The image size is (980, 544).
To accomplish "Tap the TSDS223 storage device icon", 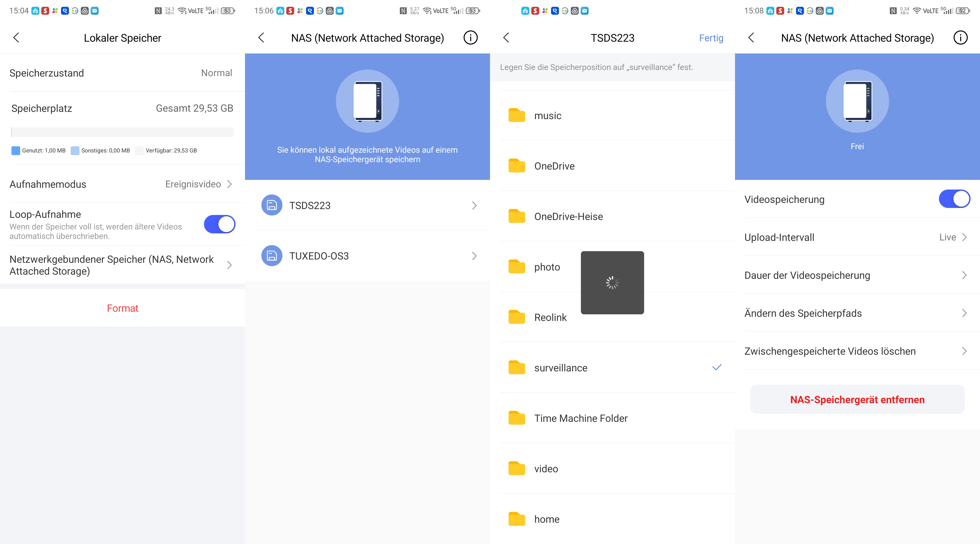I will click(x=272, y=205).
